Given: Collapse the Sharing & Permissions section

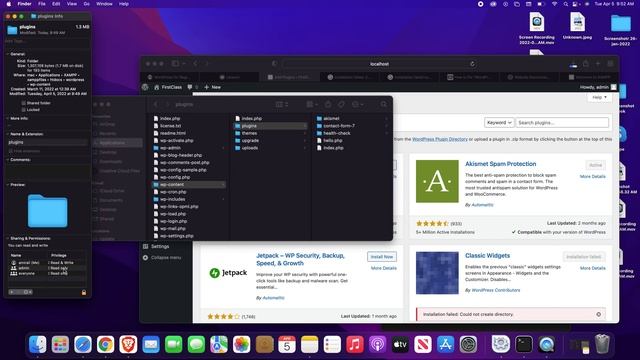Looking at the screenshot, I should pyautogui.click(x=7, y=238).
